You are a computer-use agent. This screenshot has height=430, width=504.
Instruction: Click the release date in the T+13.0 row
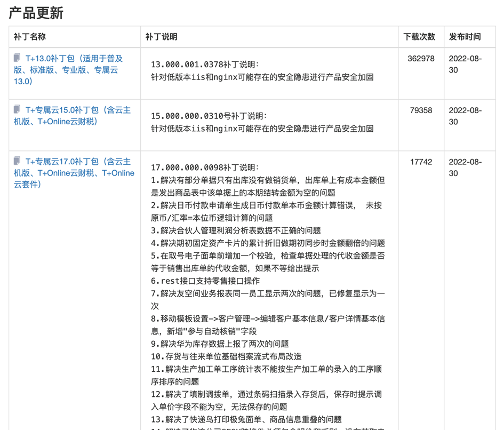465,65
